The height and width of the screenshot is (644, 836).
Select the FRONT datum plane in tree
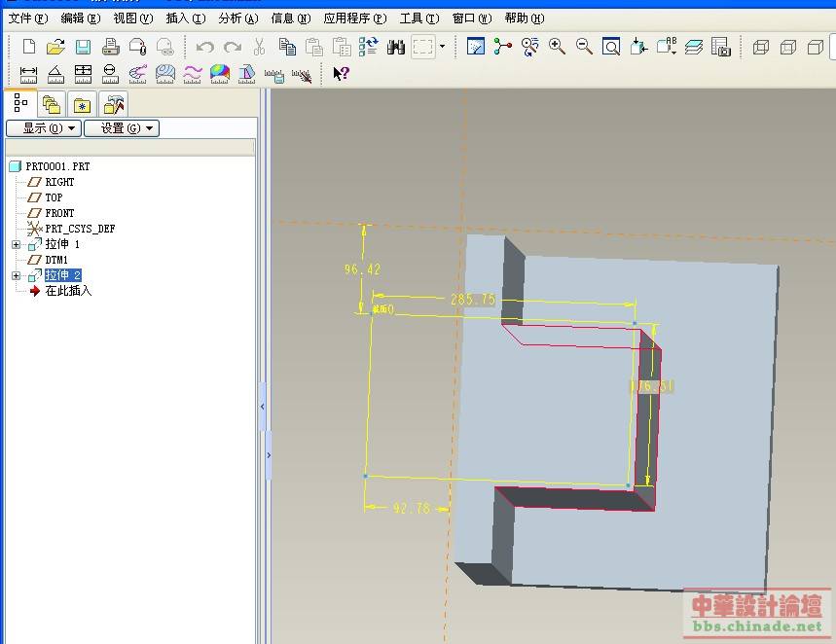point(59,213)
